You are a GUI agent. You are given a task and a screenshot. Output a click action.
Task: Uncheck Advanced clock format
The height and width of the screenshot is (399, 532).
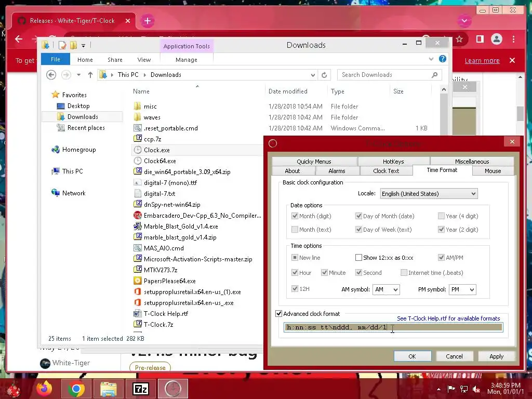pyautogui.click(x=279, y=313)
